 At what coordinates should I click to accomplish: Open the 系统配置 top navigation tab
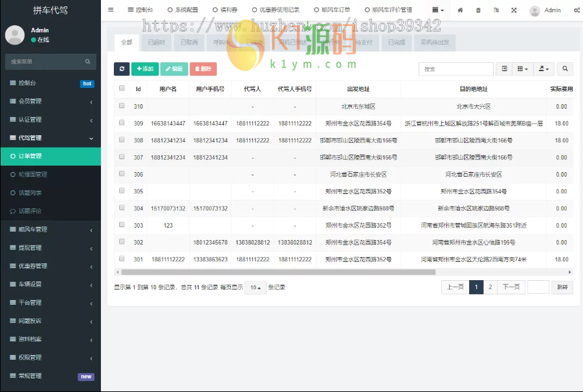tap(182, 10)
